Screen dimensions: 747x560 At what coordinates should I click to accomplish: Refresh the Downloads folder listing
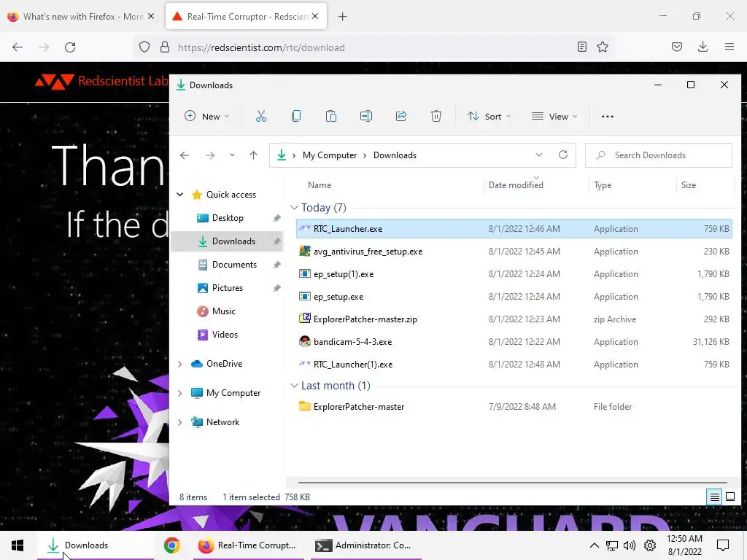click(x=563, y=155)
